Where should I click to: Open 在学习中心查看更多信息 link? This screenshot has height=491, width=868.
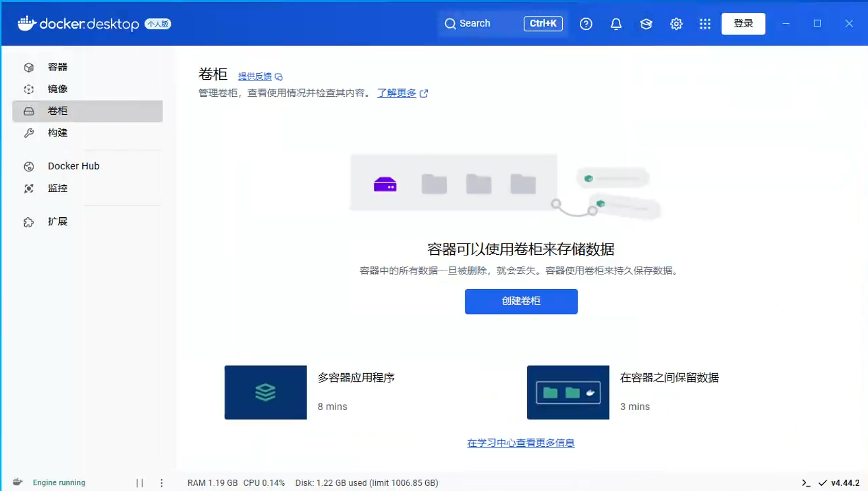pos(520,443)
